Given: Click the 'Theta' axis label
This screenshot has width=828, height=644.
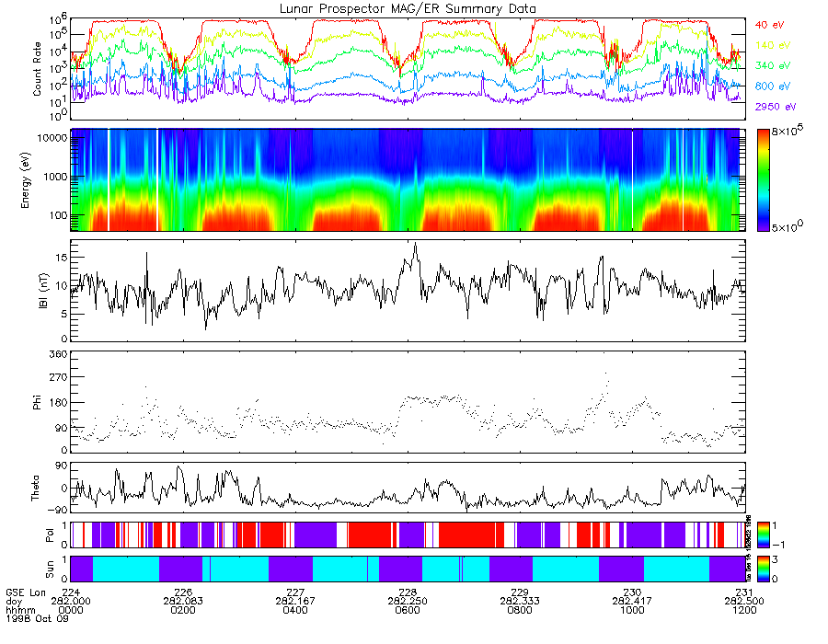Looking at the screenshot, I should click(35, 489).
